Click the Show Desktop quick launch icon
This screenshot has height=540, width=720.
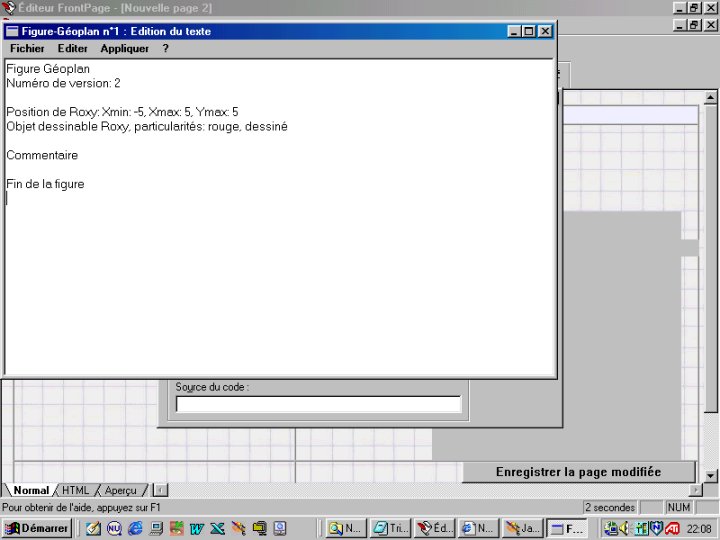(x=156, y=529)
